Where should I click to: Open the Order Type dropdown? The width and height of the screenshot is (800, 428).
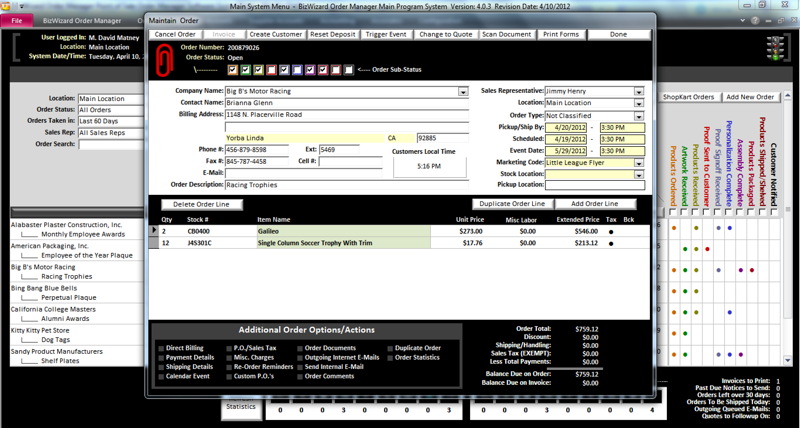pos(639,116)
